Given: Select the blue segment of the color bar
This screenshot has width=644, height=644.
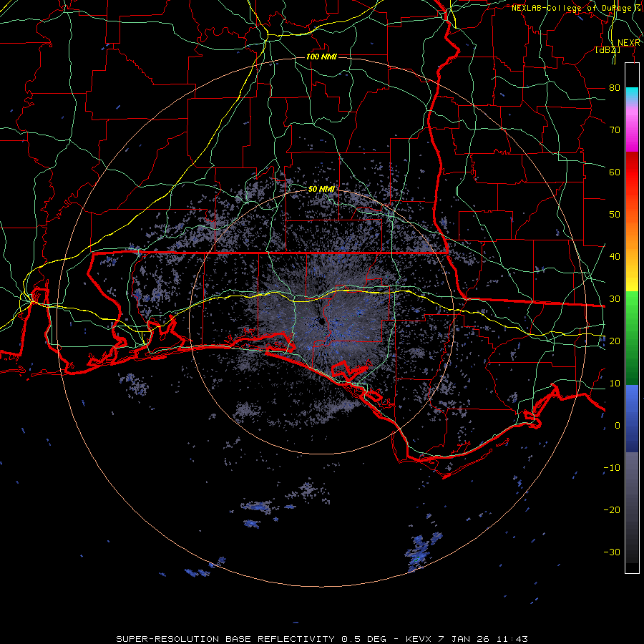Looking at the screenshot, I should tap(632, 417).
